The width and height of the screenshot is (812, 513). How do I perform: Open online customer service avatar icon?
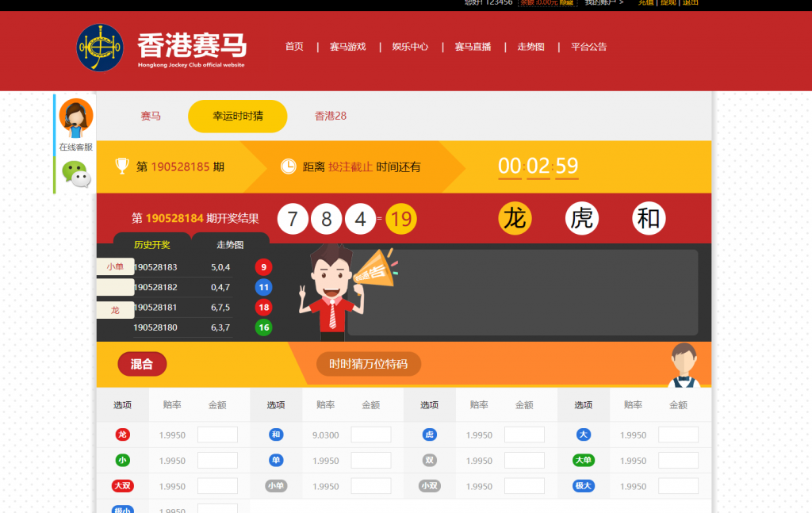point(76,117)
